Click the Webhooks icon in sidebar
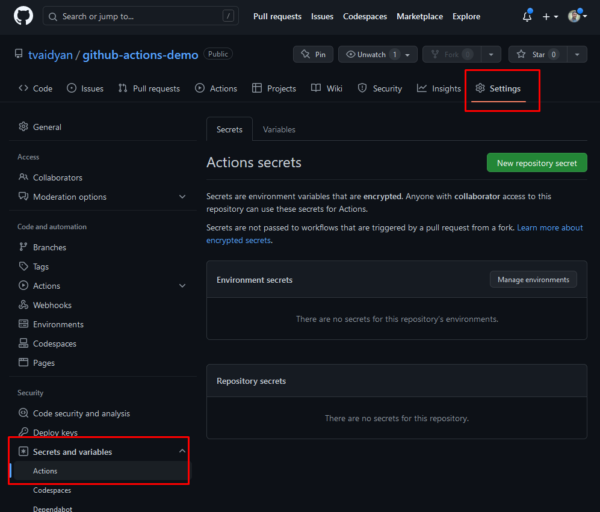The height and width of the screenshot is (512, 600). (x=23, y=305)
